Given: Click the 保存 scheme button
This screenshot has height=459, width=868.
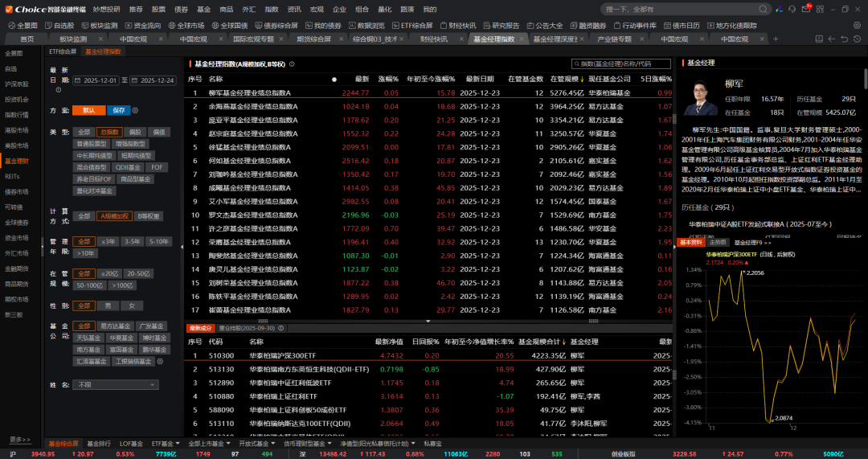Looking at the screenshot, I should point(119,110).
